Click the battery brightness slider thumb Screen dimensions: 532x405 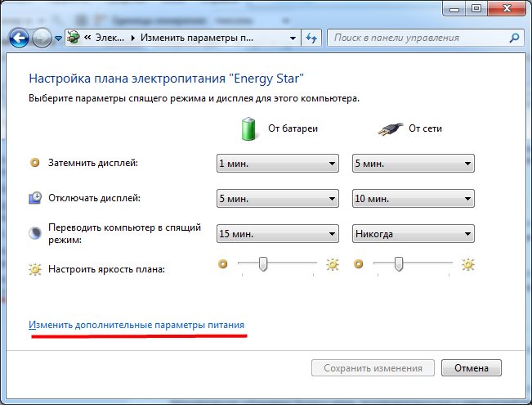tap(263, 264)
